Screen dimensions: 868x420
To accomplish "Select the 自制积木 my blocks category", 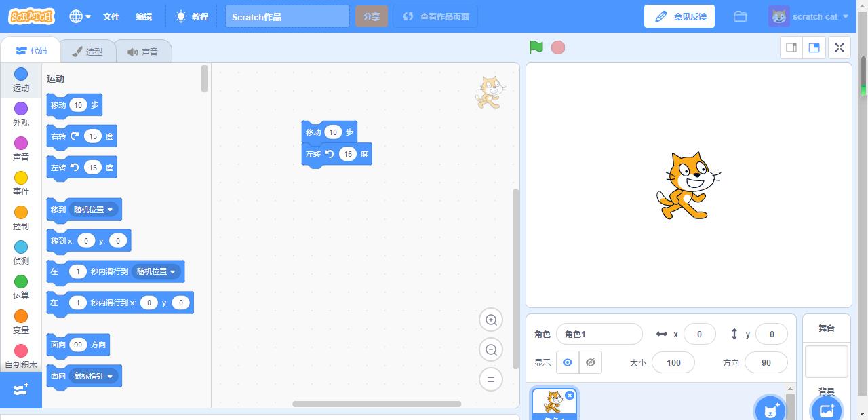I will coord(21,356).
